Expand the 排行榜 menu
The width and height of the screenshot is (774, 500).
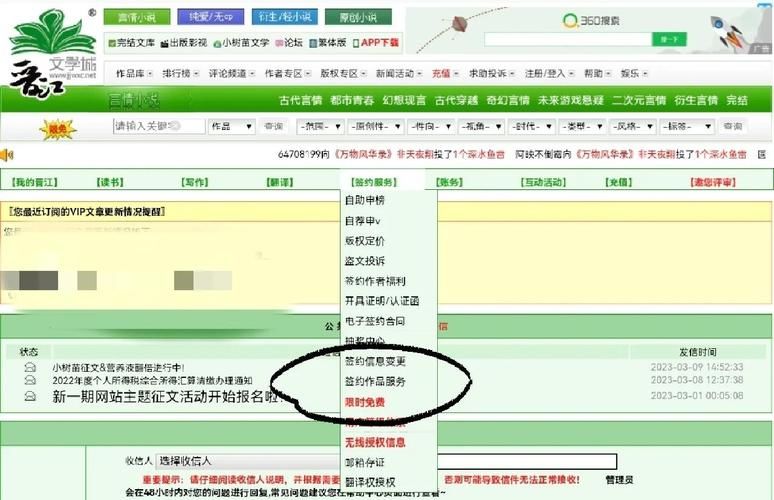click(x=181, y=74)
